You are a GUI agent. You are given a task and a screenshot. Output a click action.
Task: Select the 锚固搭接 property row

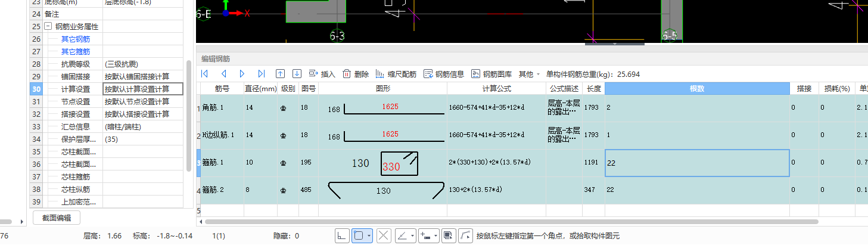click(x=107, y=76)
